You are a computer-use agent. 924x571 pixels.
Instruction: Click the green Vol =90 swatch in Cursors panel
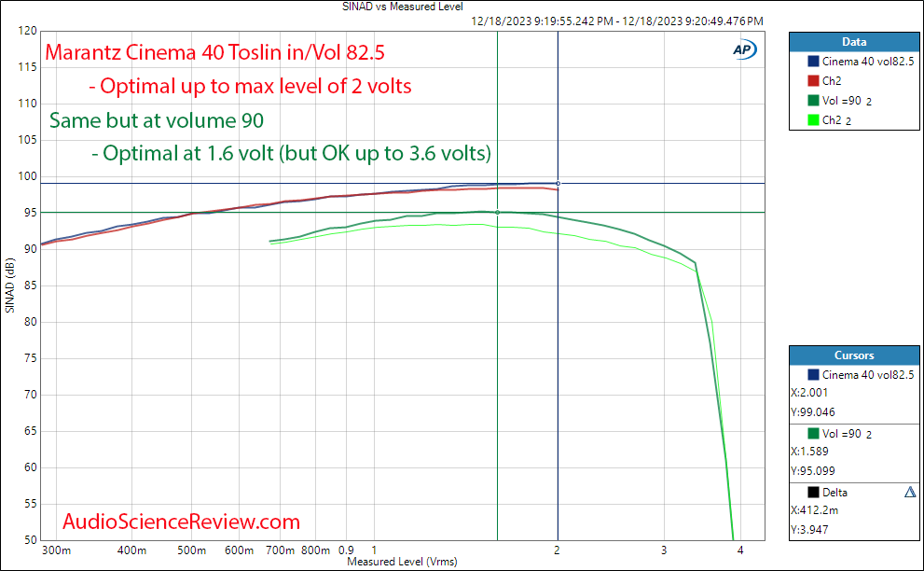[x=813, y=434]
